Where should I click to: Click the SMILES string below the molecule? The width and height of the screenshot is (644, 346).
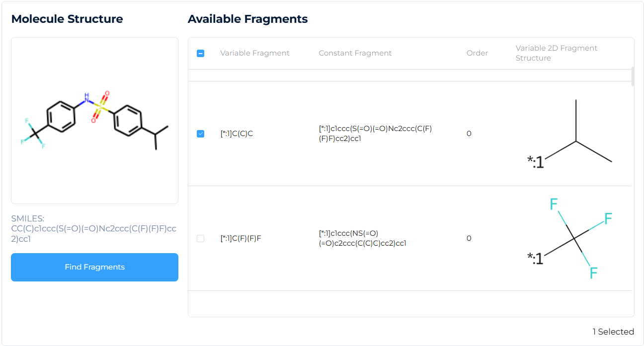(94, 228)
